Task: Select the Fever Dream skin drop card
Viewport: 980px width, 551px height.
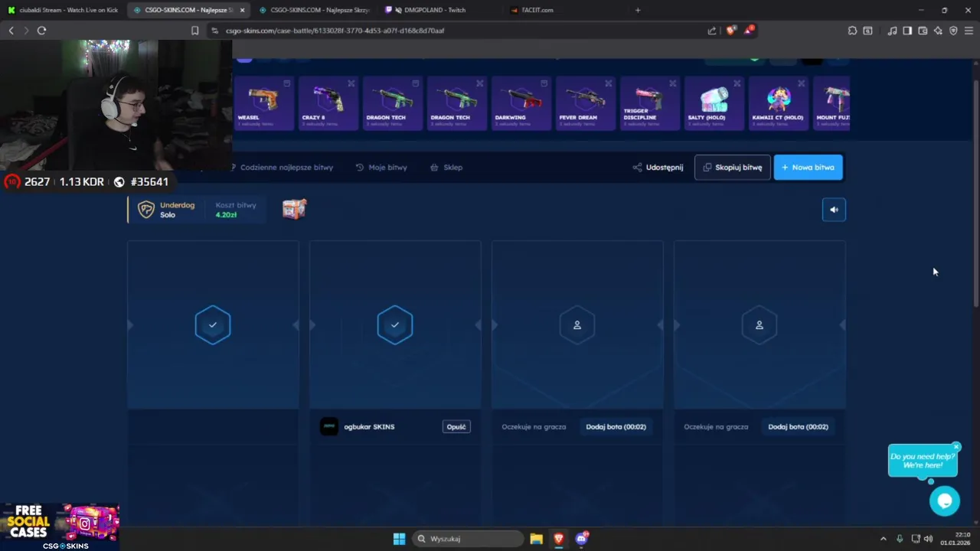Action: 586,103
